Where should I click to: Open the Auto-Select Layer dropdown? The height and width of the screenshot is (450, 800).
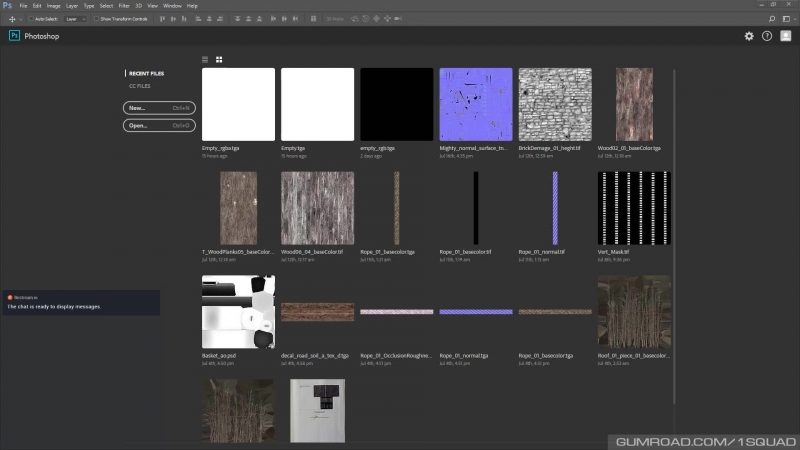(x=76, y=19)
